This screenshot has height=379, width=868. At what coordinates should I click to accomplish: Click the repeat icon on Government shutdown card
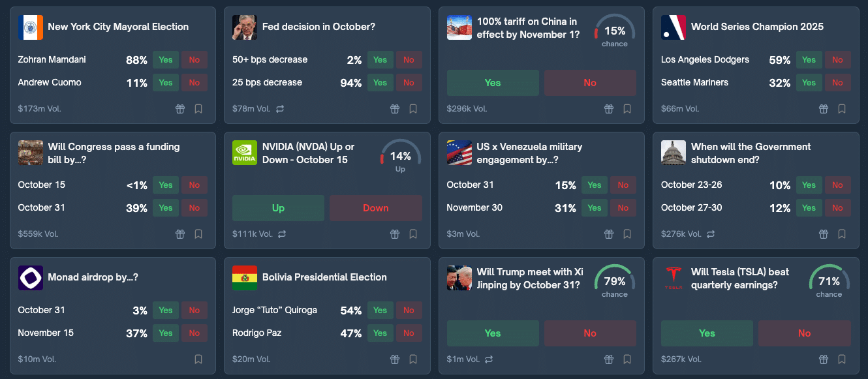(x=711, y=234)
